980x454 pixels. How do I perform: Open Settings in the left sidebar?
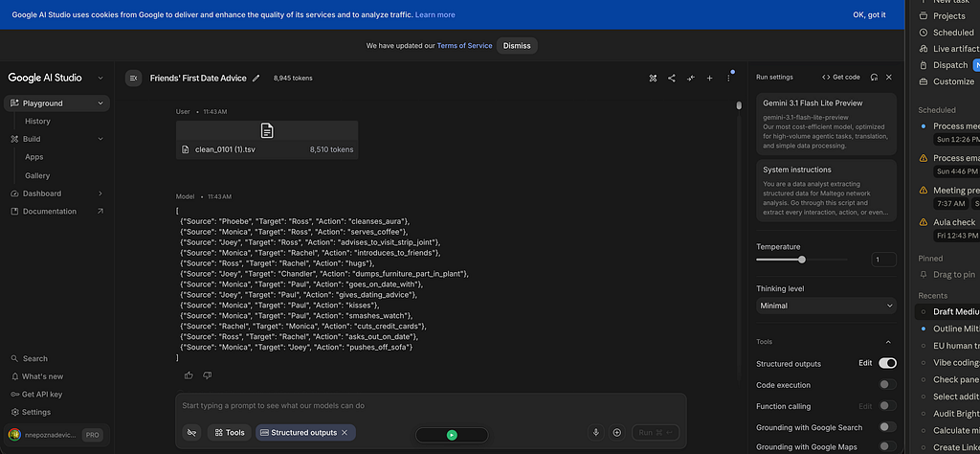click(36, 412)
